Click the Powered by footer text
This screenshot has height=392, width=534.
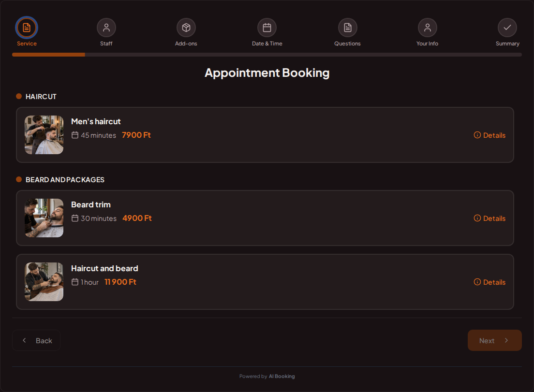click(x=253, y=377)
